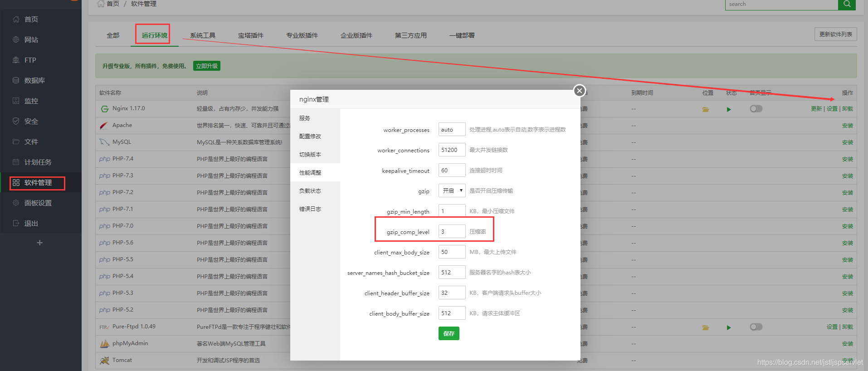
Task: Click the Pure-Ftpd green running status arrow
Action: pos(729,327)
